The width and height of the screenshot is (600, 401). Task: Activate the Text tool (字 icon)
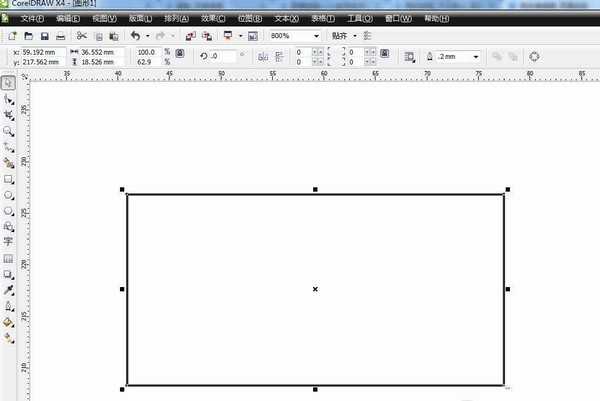[x=8, y=241]
